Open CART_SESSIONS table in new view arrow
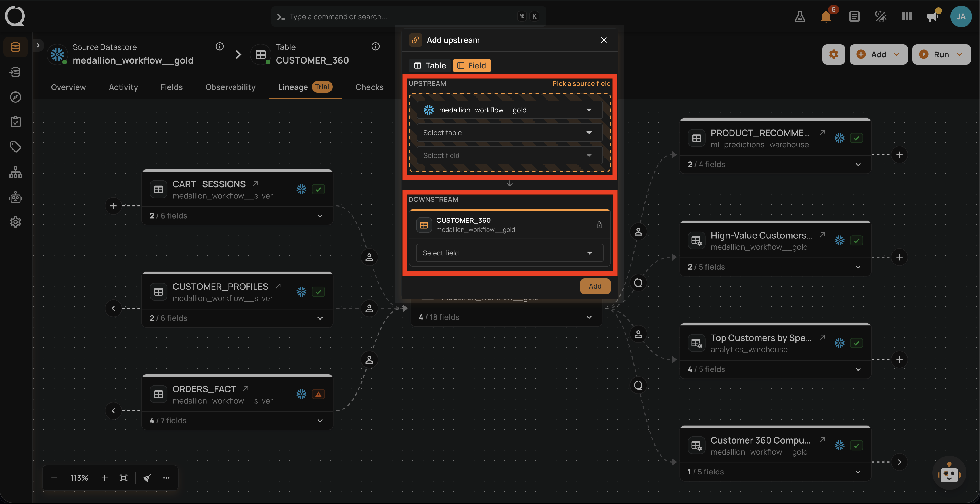Screen dimensions: 980x504 255,184
